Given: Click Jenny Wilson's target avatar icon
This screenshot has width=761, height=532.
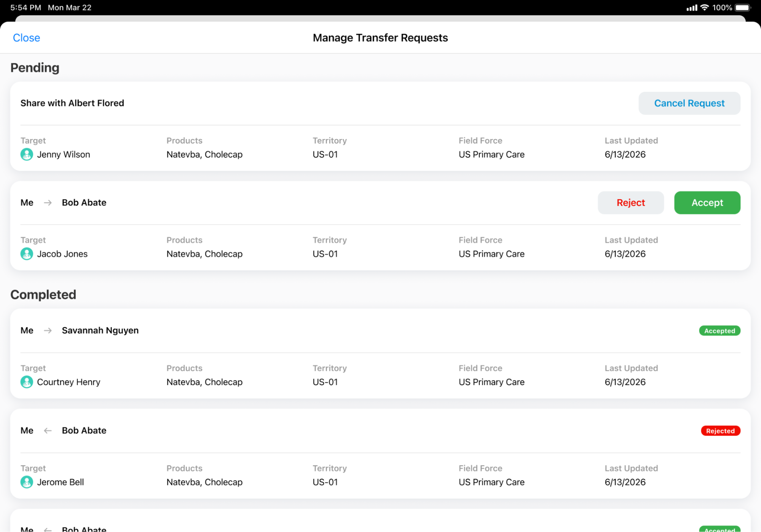Looking at the screenshot, I should click(27, 154).
